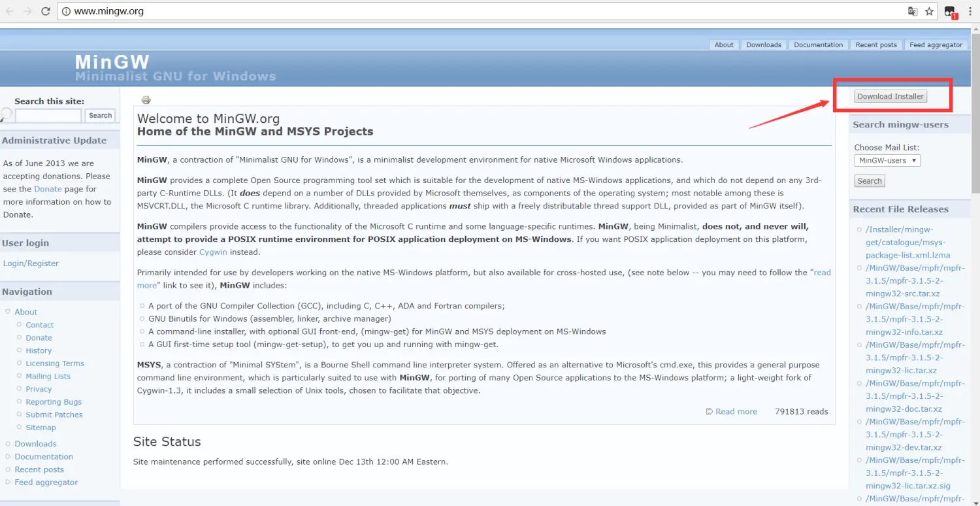Click Read more link below the article
The height and width of the screenshot is (506, 980).
coord(736,411)
